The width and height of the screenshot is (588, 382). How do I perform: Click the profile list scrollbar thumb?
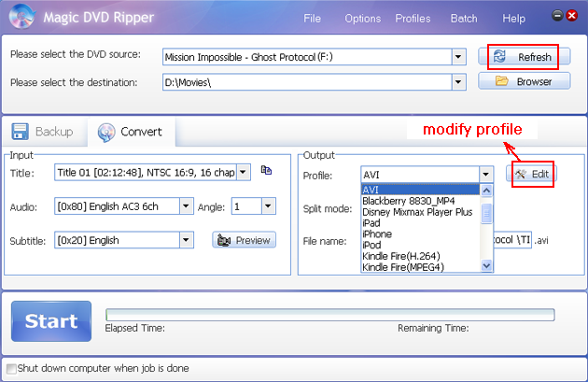pos(486,214)
